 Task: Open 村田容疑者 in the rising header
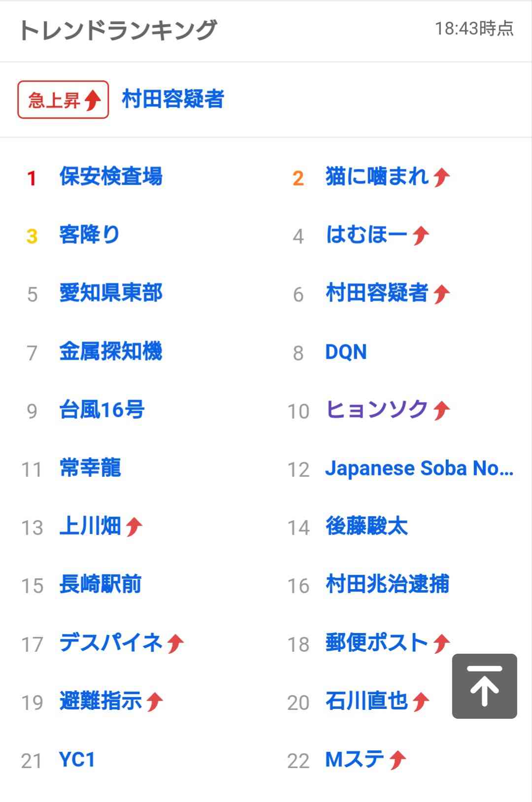pyautogui.click(x=173, y=99)
